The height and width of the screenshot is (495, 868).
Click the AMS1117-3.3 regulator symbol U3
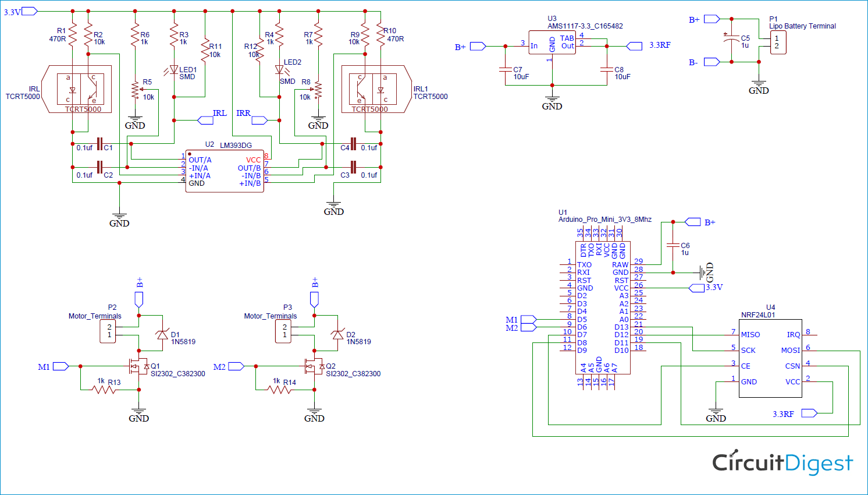coord(552,43)
